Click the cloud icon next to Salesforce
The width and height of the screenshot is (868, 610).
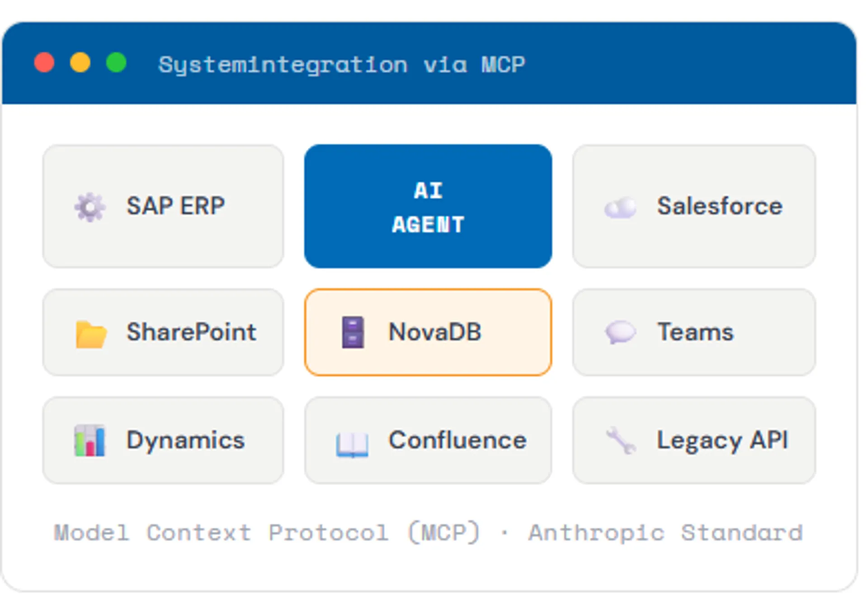tap(620, 208)
